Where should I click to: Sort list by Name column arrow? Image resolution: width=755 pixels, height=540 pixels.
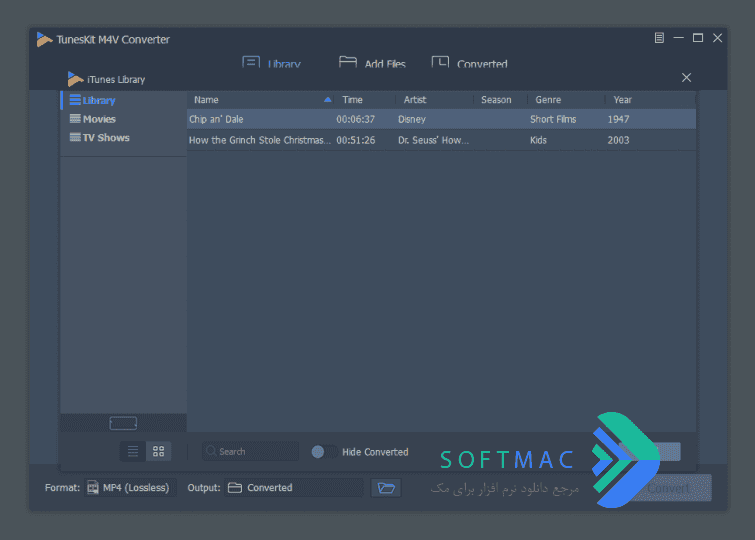tap(327, 100)
